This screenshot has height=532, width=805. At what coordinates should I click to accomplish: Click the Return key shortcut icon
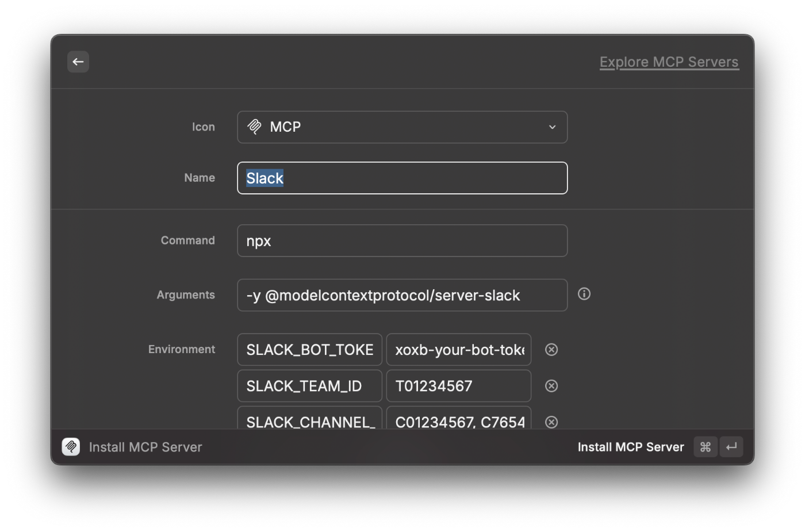coord(731,447)
